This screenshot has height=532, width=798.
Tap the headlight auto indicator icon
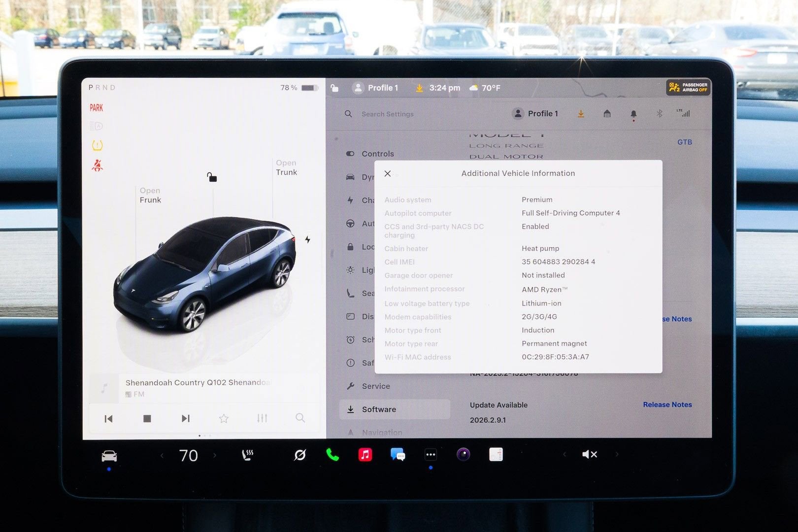[96, 126]
